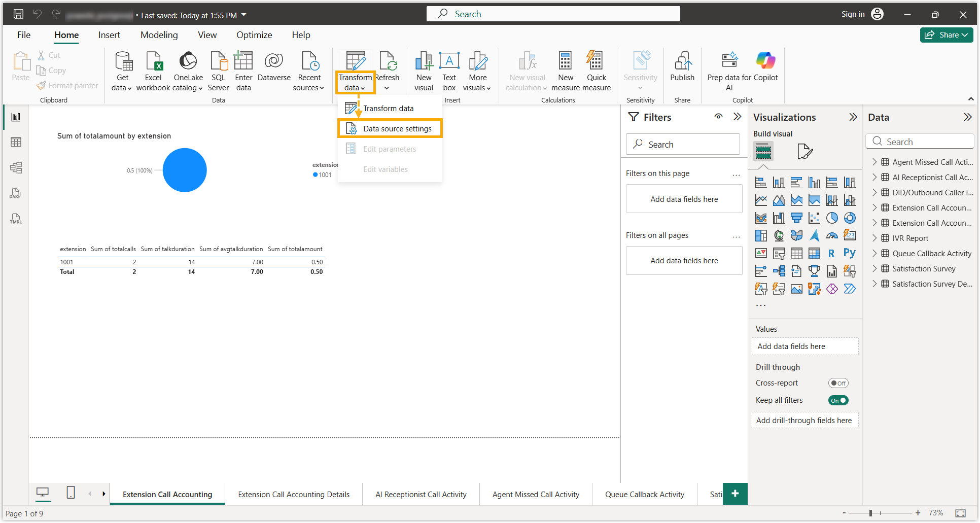The image size is (980, 523).
Task: Expand DID/Outbound Caller table
Action: 874,192
